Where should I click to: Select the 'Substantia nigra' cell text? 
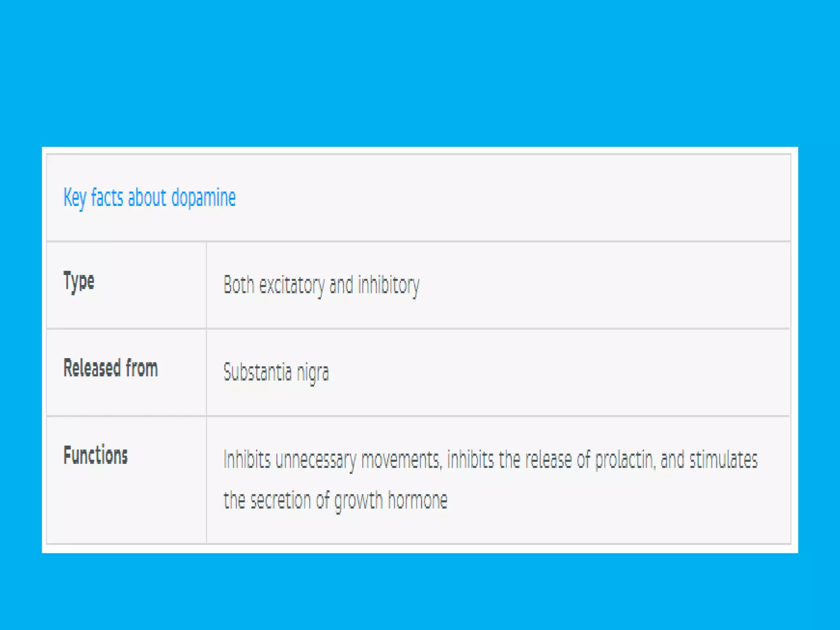point(276,372)
